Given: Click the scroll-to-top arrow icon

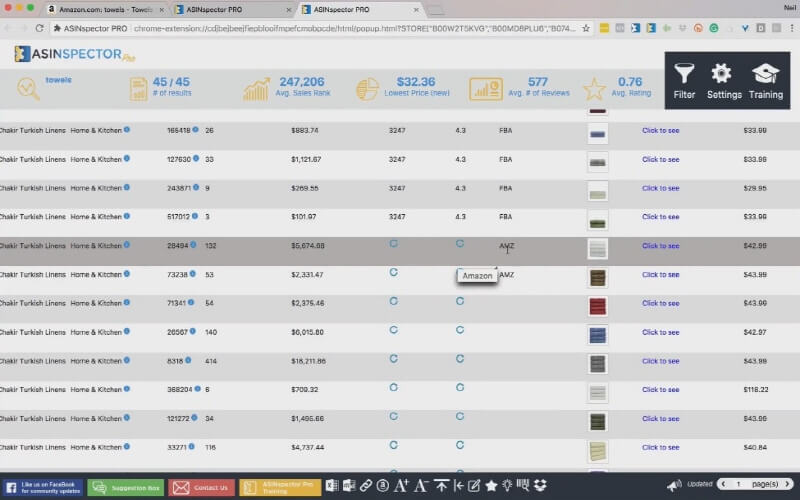Looking at the screenshot, I should click(441, 485).
